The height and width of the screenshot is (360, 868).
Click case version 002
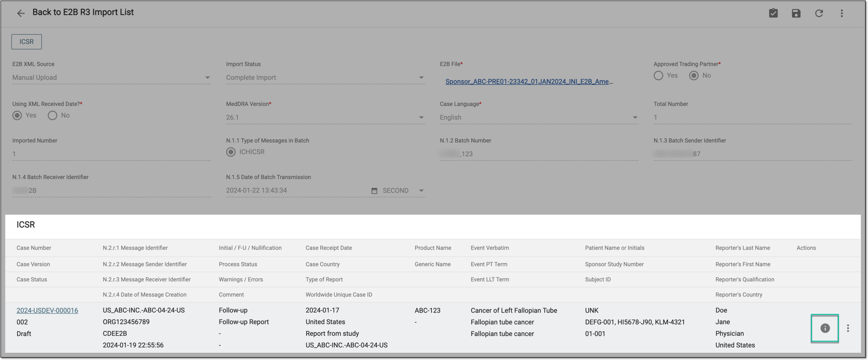point(22,322)
